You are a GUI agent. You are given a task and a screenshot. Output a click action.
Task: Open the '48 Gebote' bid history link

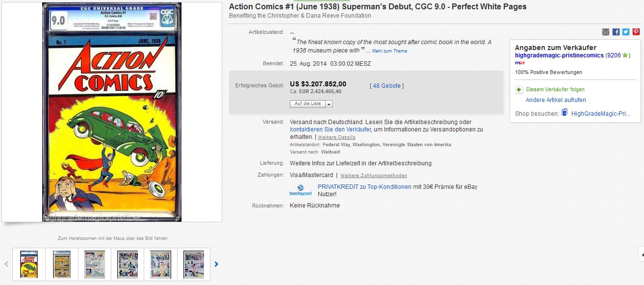click(x=386, y=86)
